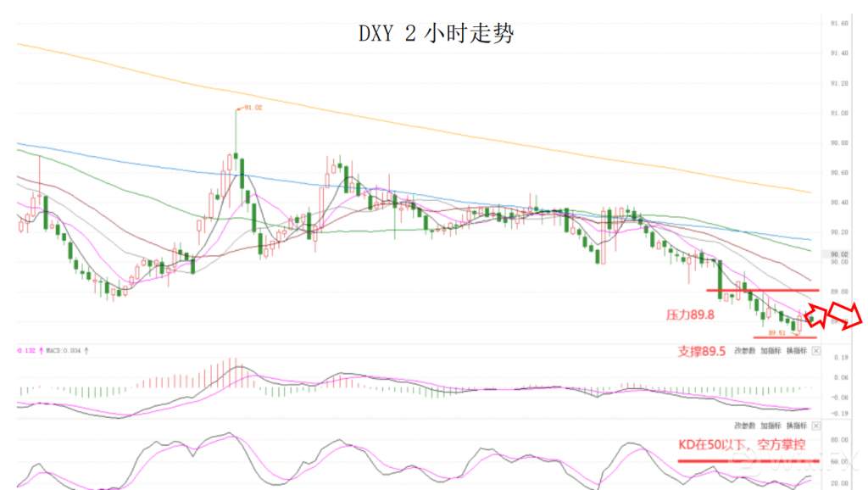The width and height of the screenshot is (868, 490).
Task: Click the 91.60 price axis value
Action: 839,23
